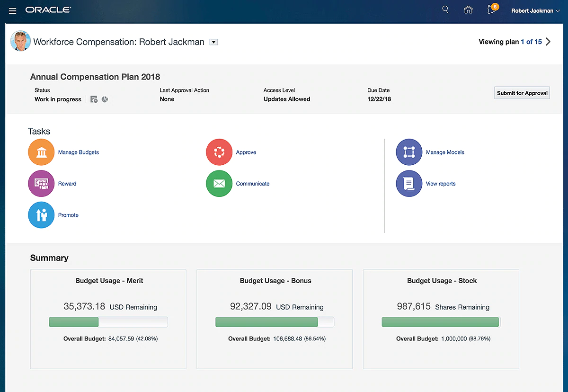Open the hamburger navigation menu
The image size is (568, 392).
click(x=13, y=10)
